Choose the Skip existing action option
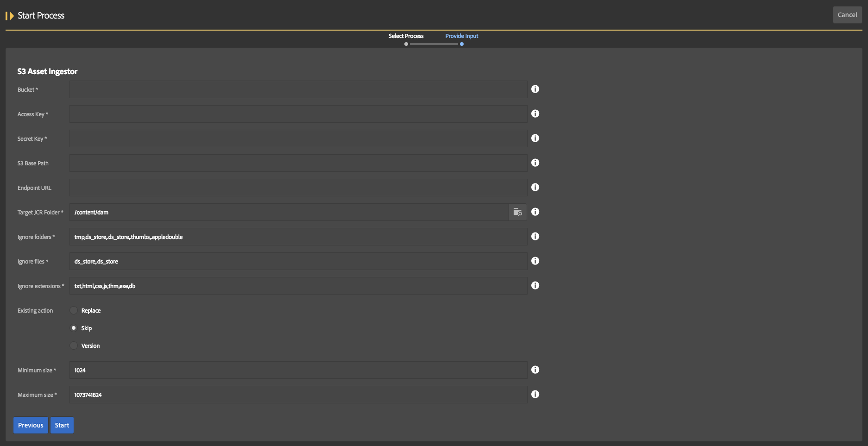The image size is (868, 446). (73, 327)
